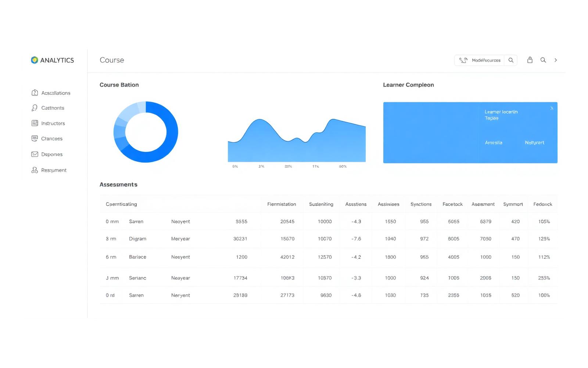The width and height of the screenshot is (588, 368).
Task: Sort by Fedonck column header
Action: [543, 204]
